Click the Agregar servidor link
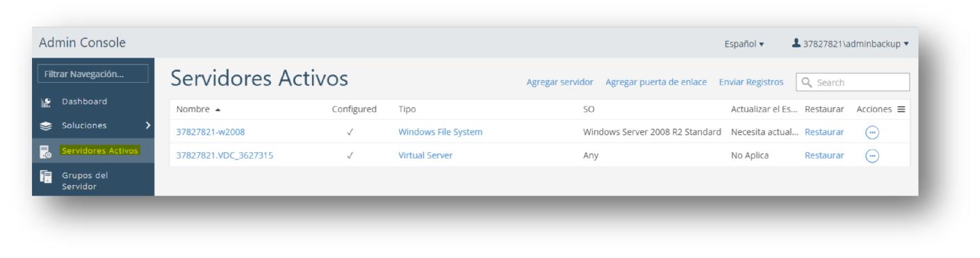Screen dimensions: 980x258 [x=560, y=83]
